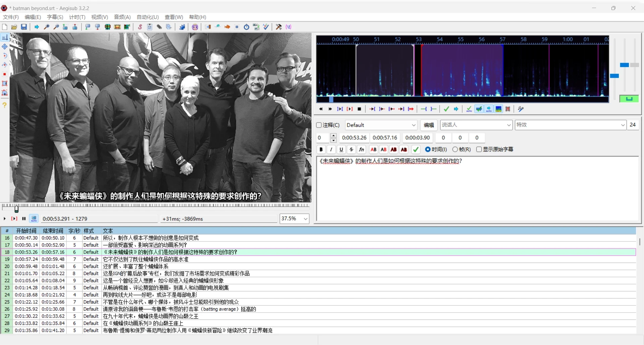Click the Zoom out magnifier icon
Image resolution: width=644 pixels, height=345 pixels.
56,27
